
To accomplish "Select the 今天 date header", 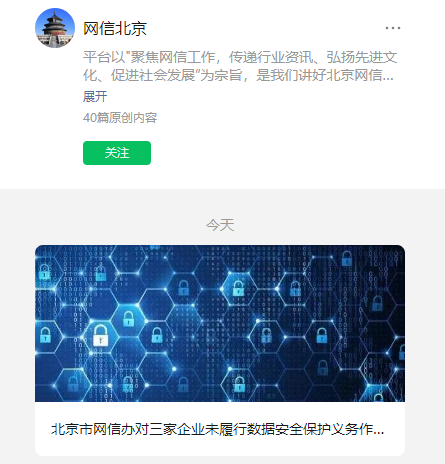I will pos(220,225).
